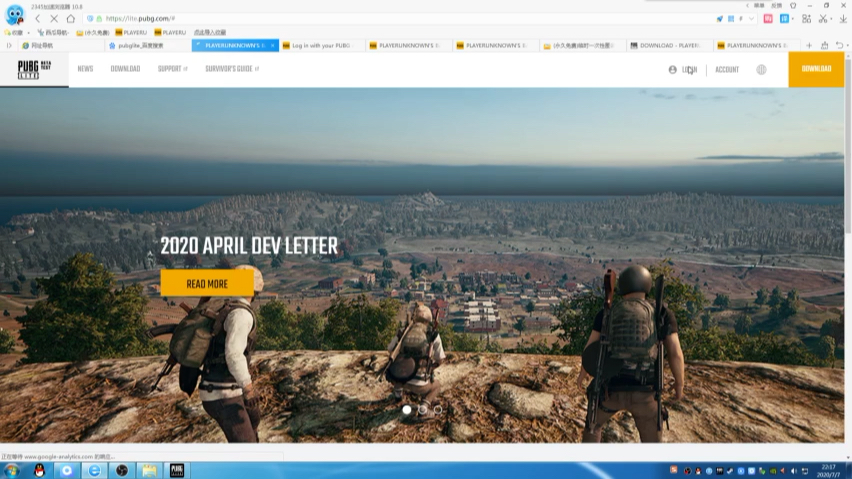This screenshot has height=479, width=852.
Task: Switch to the 'Log in with your PUBG' tab
Action: point(322,46)
